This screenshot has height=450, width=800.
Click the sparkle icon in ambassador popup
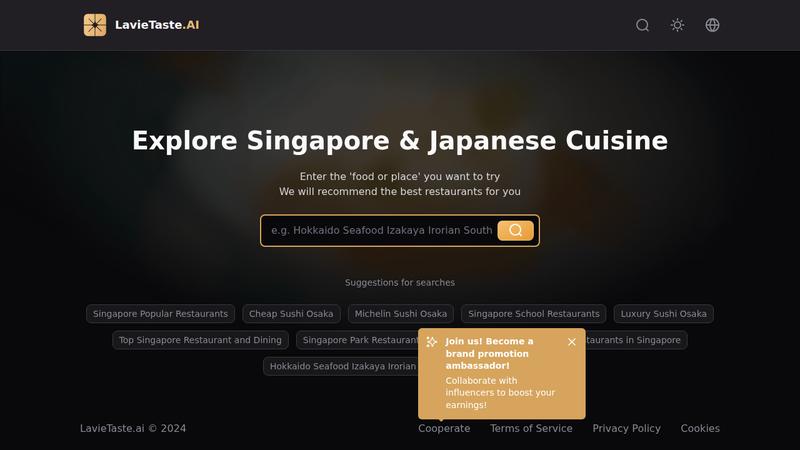point(432,342)
